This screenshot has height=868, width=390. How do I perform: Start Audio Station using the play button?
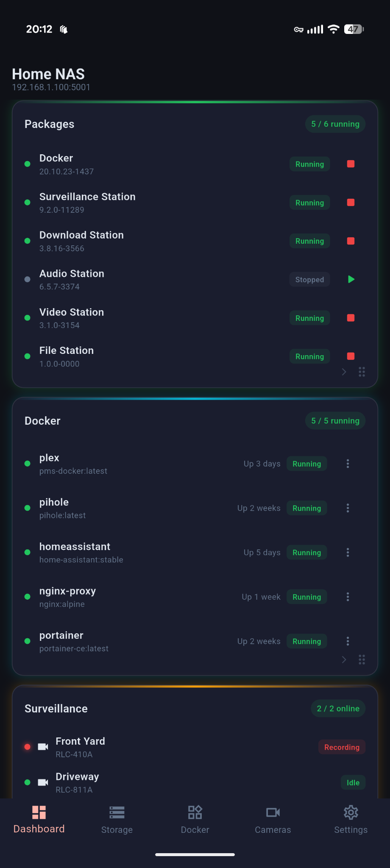(351, 279)
